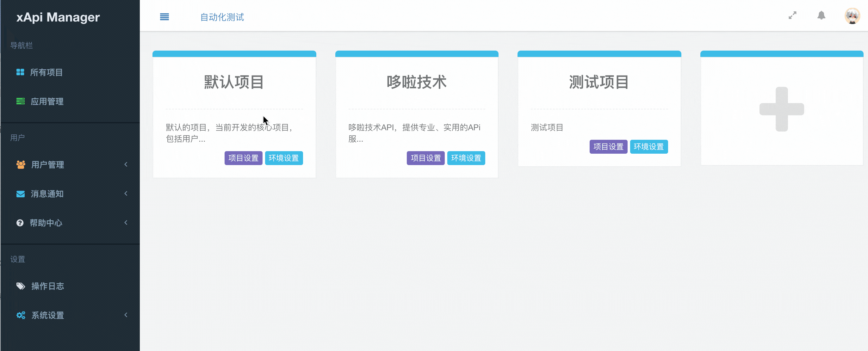Open the 自动化测试 link
Screen dimensions: 868x351
(222, 17)
